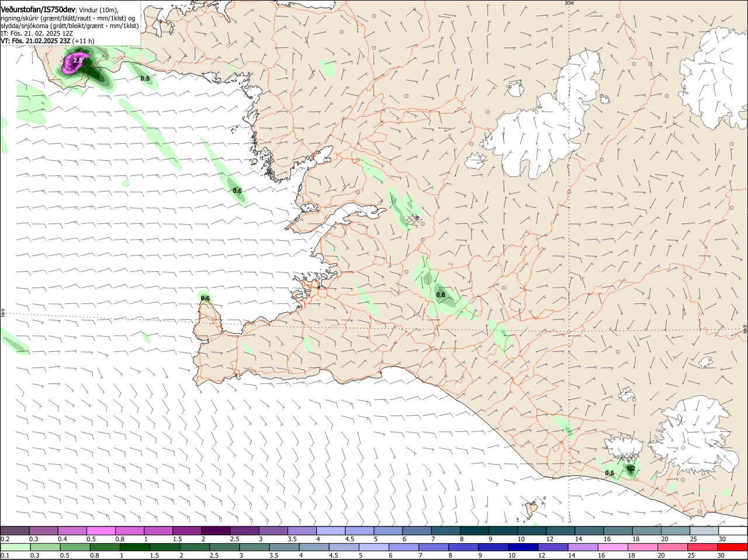The height and width of the screenshot is (560, 748).
Task: Click the 'IT: Fös. 21. 02. 2025 12Z' line
Action: [x=37, y=33]
